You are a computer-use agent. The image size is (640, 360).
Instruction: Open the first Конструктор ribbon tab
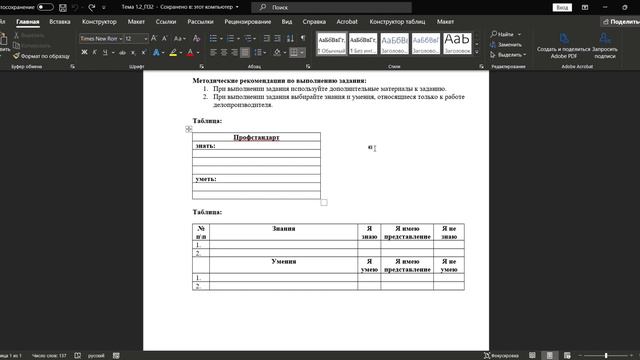99,22
